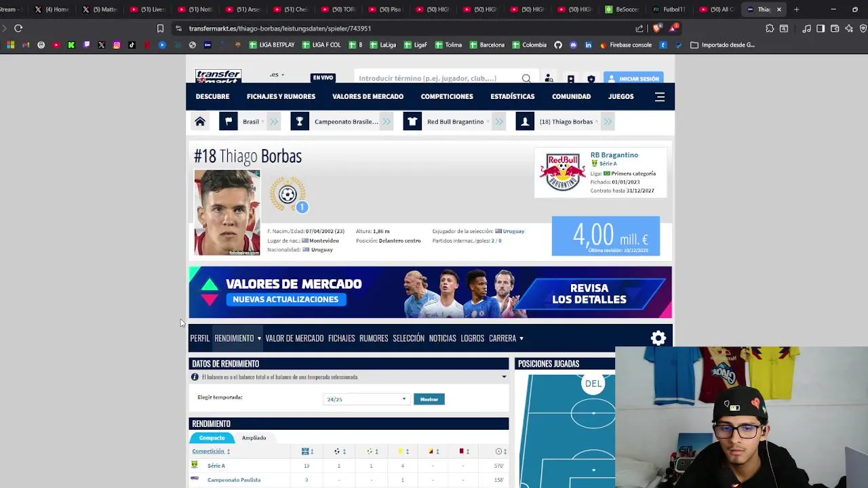The height and width of the screenshot is (488, 868).
Task: Click the Brave shields icon
Action: pos(656,28)
